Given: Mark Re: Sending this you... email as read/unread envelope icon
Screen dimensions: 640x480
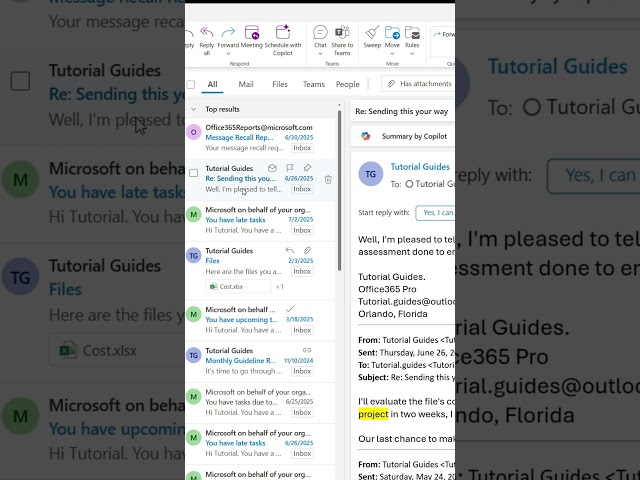Looking at the screenshot, I should click(x=272, y=168).
